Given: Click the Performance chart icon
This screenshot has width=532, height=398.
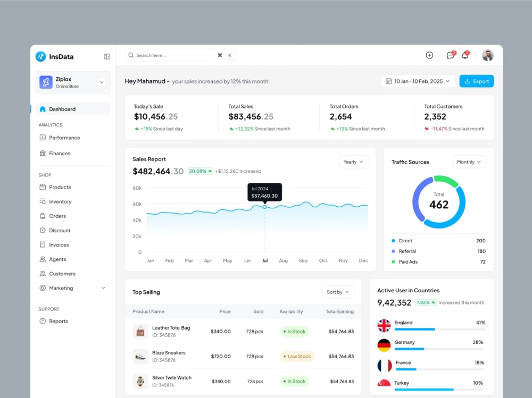Looking at the screenshot, I should (43, 137).
